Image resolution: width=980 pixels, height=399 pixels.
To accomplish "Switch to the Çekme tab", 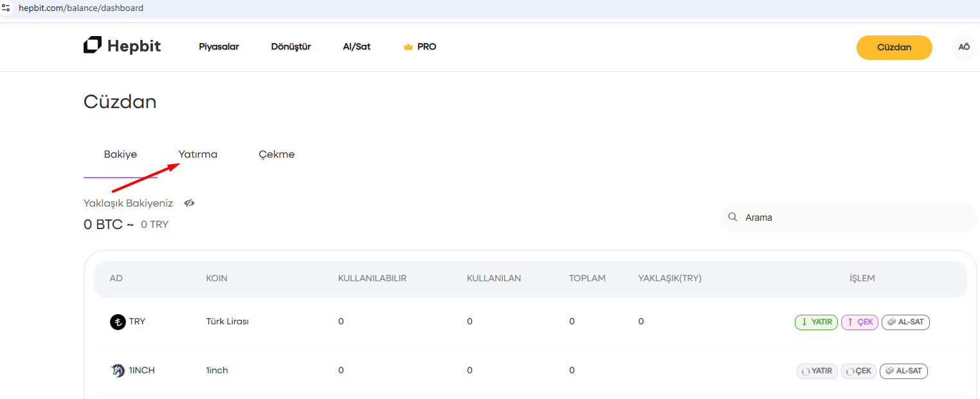I will [277, 154].
